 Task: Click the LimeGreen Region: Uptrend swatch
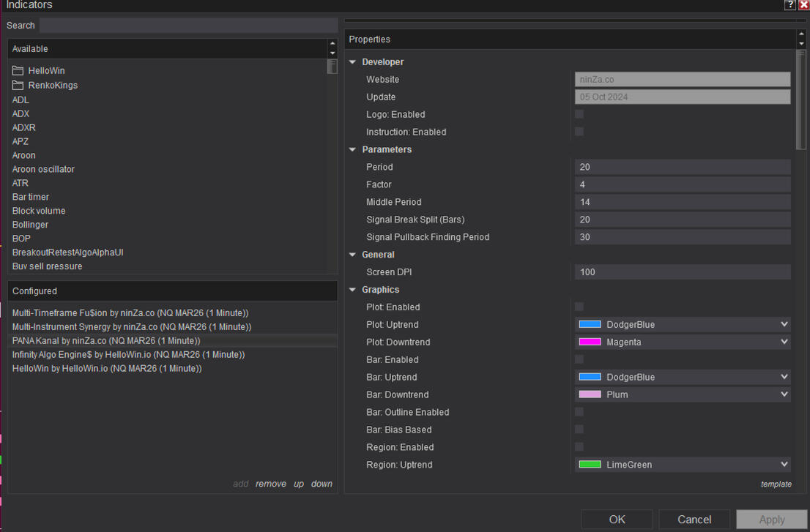pyautogui.click(x=590, y=465)
